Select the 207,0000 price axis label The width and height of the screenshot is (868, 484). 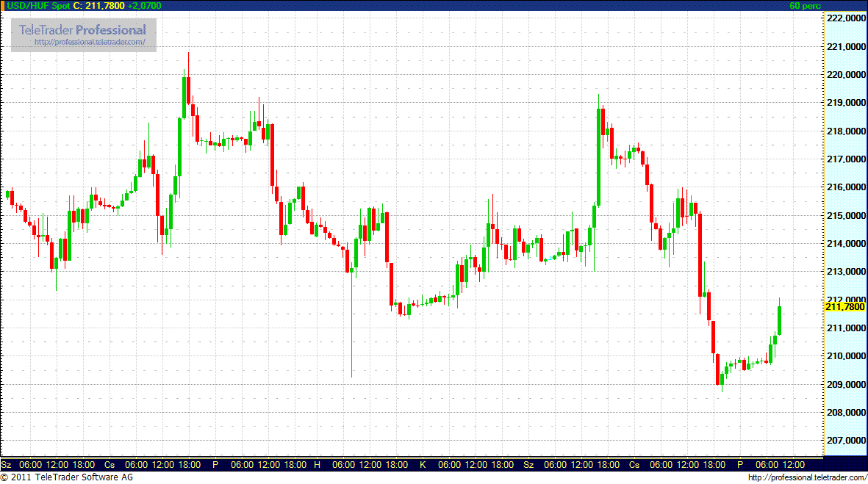point(846,441)
